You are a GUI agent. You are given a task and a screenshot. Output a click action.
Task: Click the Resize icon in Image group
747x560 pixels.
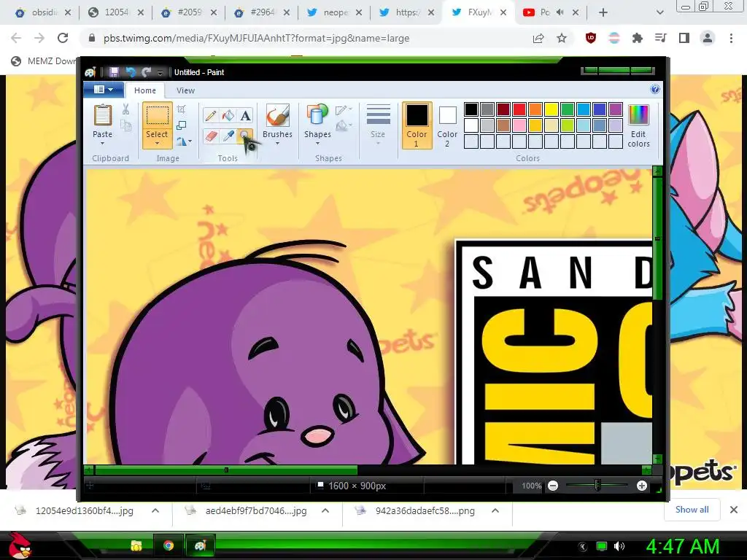click(182, 125)
